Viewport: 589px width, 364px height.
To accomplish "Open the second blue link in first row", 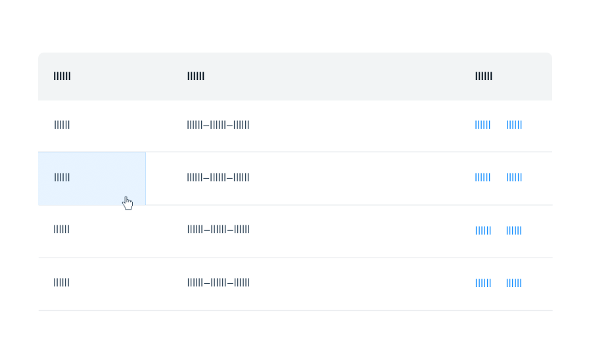I will coord(514,125).
